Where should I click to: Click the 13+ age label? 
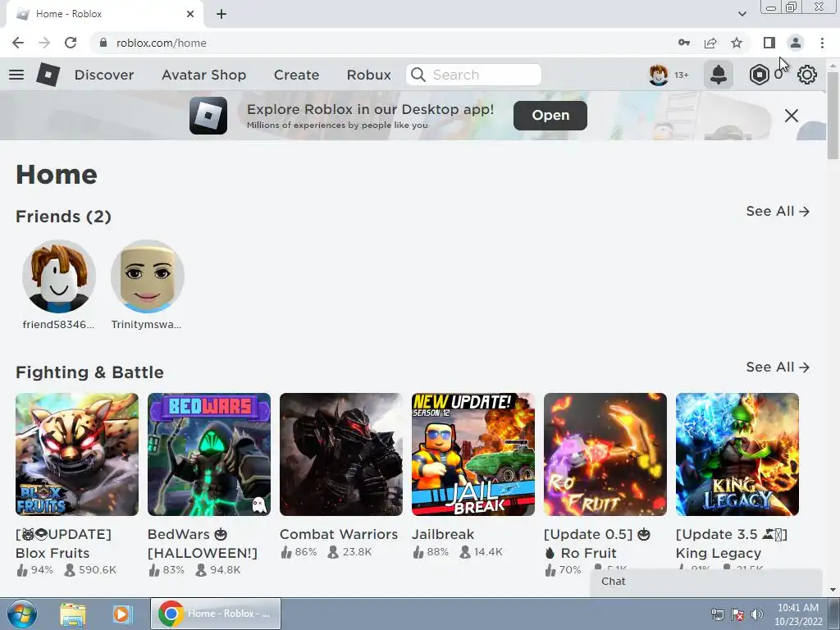coord(682,75)
